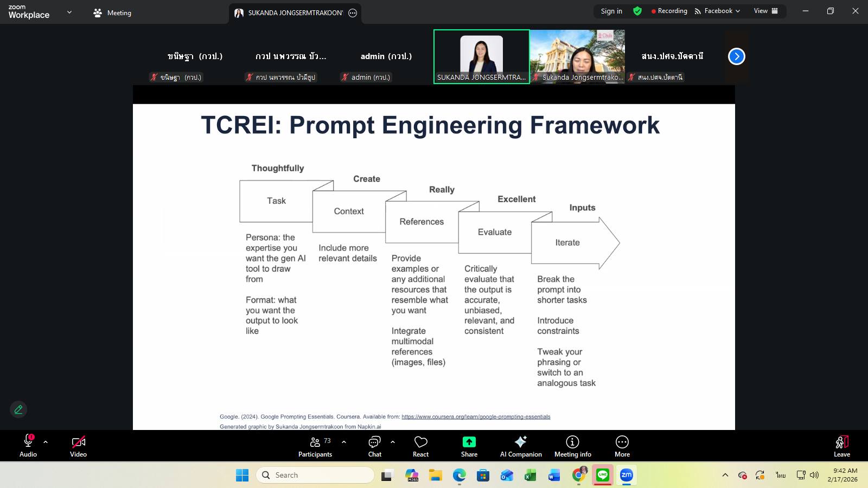Select the Meeting tab
868x488 pixels.
coord(112,12)
